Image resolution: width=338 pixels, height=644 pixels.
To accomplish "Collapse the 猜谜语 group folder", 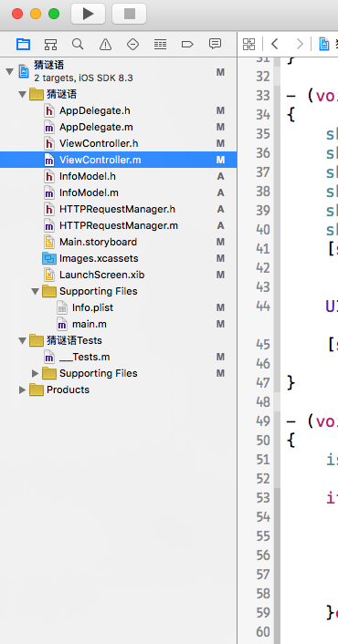I will [x=22, y=95].
